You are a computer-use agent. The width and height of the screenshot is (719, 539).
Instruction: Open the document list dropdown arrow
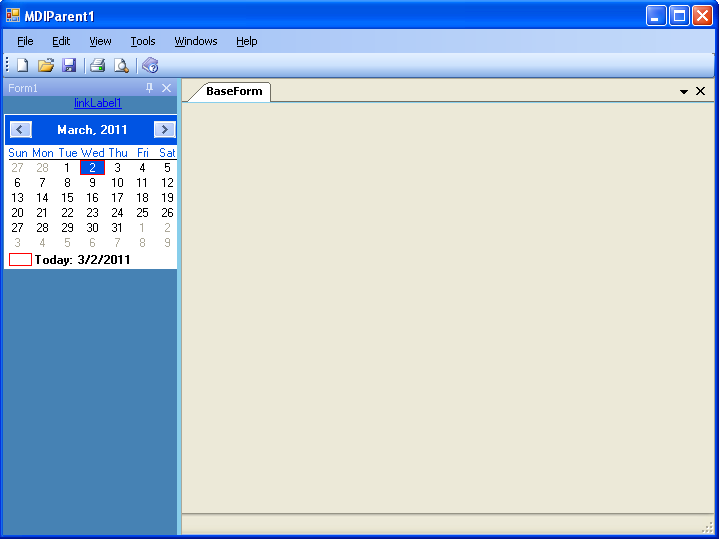[x=684, y=92]
